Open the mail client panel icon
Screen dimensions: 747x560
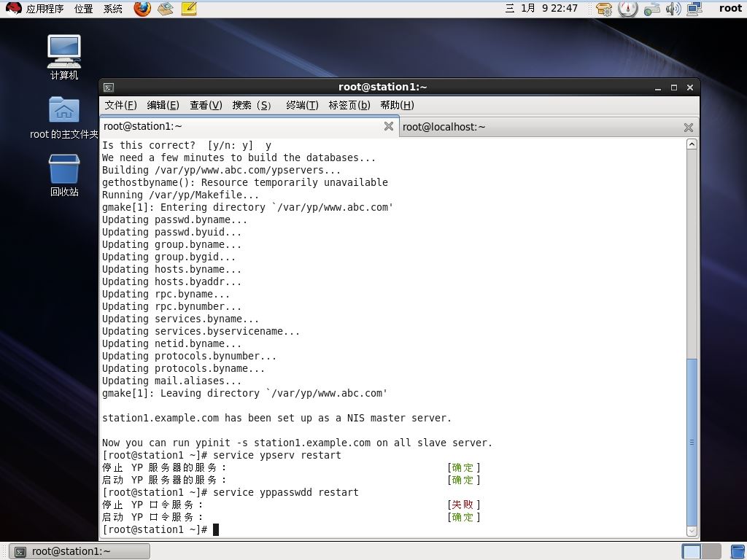tap(166, 9)
